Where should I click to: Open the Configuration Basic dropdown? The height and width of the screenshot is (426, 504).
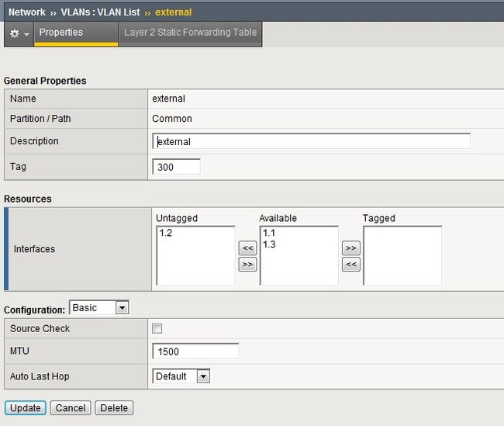pos(99,307)
